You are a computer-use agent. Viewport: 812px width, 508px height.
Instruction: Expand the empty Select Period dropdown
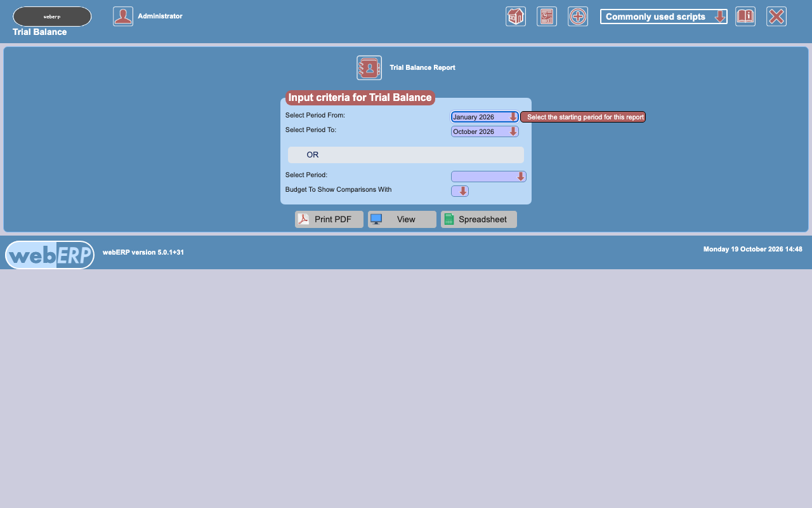click(488, 177)
